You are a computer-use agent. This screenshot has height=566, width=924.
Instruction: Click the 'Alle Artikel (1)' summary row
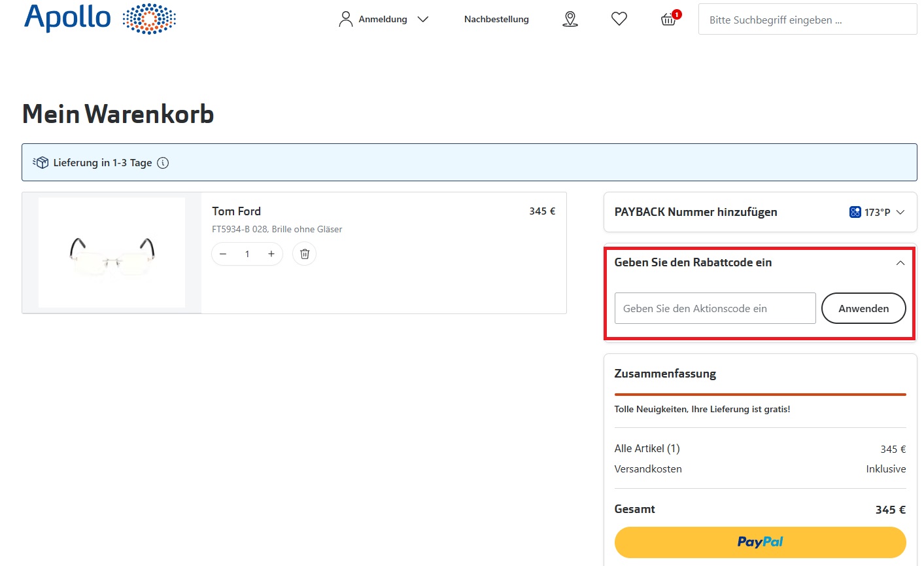pos(761,449)
